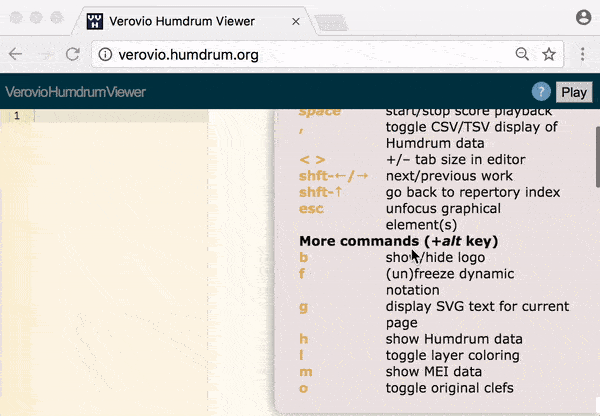This screenshot has height=416, width=600.
Task: Click the 'g' shortcut key label
Action: click(303, 307)
